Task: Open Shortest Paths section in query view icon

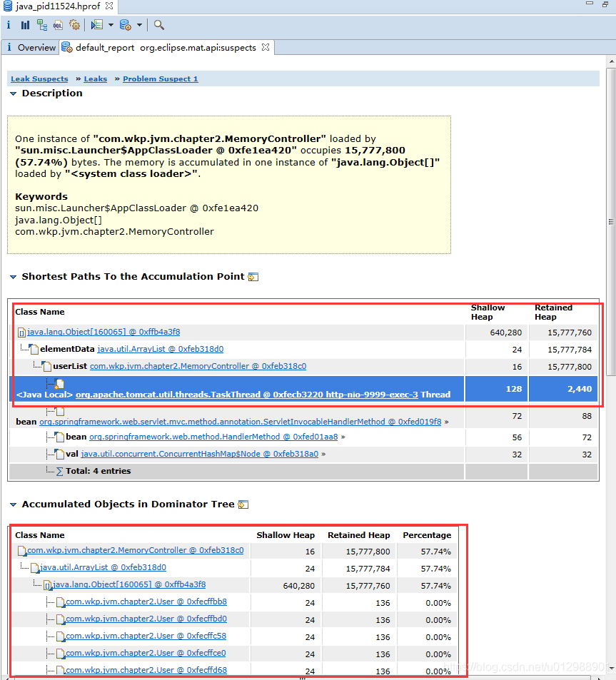Action: coord(253,277)
